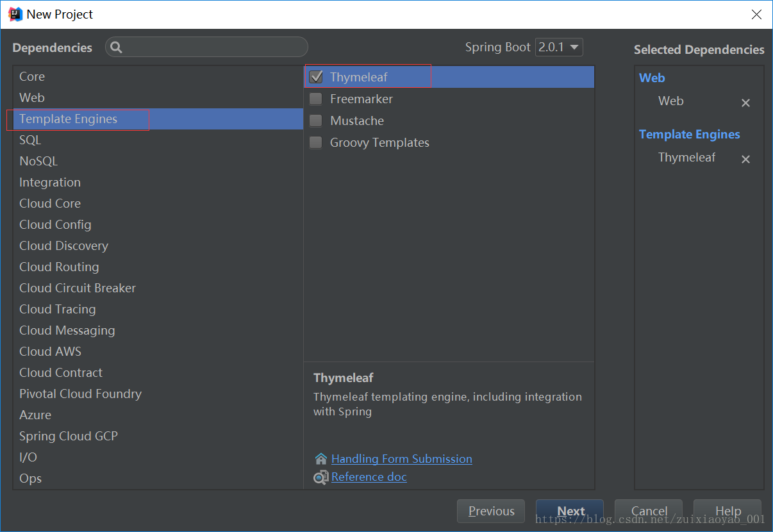
Task: Click the Web entry under Selected Dependencies
Action: (671, 101)
